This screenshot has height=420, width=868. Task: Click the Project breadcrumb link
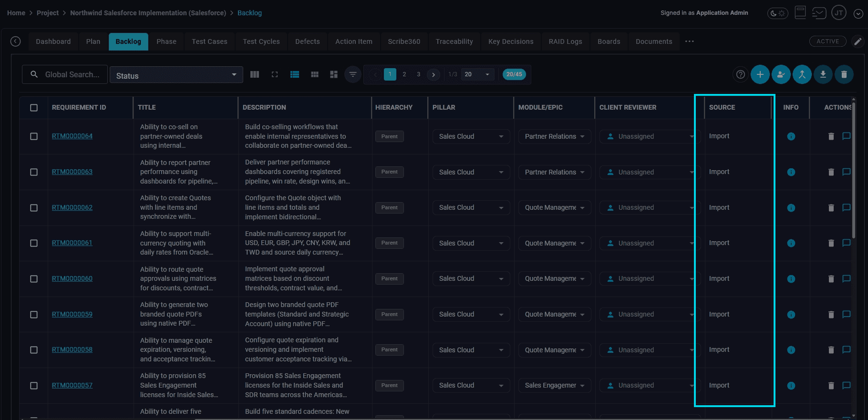pyautogui.click(x=48, y=13)
